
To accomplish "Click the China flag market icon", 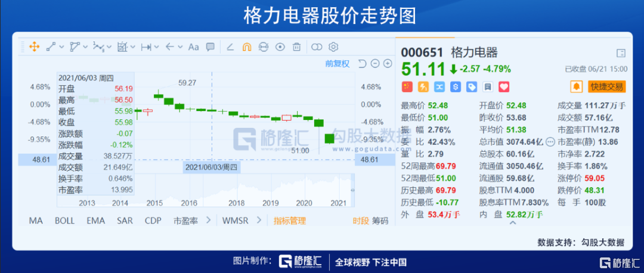I will point(407,87).
